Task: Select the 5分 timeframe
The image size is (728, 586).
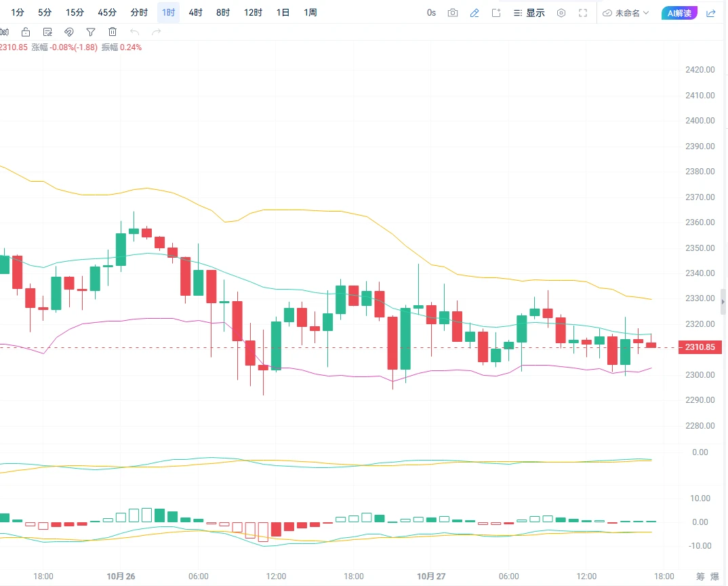Action: point(45,12)
